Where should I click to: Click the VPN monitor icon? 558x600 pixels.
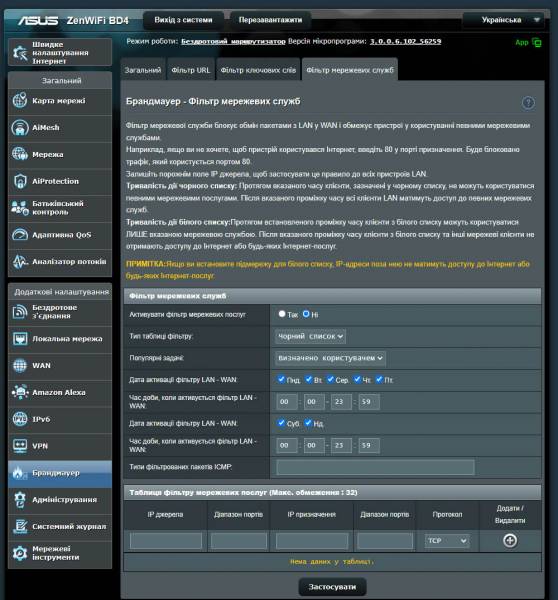click(20, 446)
